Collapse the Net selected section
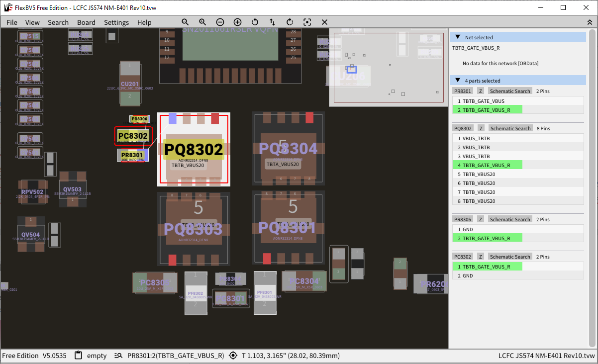 [x=458, y=37]
